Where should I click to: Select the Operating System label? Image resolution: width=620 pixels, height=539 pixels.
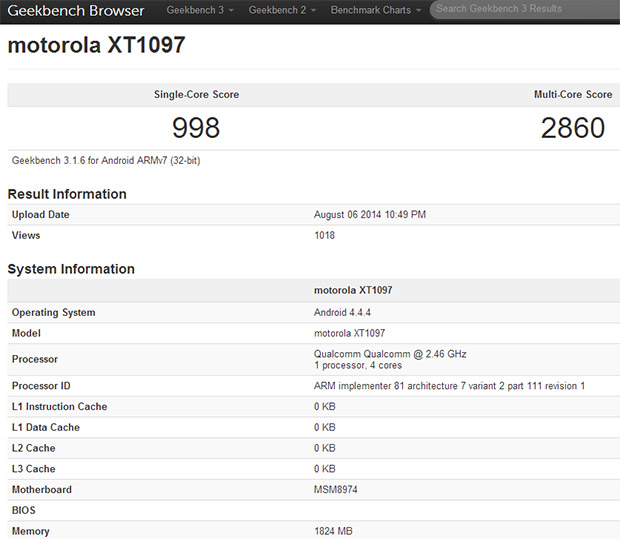pyautogui.click(x=53, y=312)
